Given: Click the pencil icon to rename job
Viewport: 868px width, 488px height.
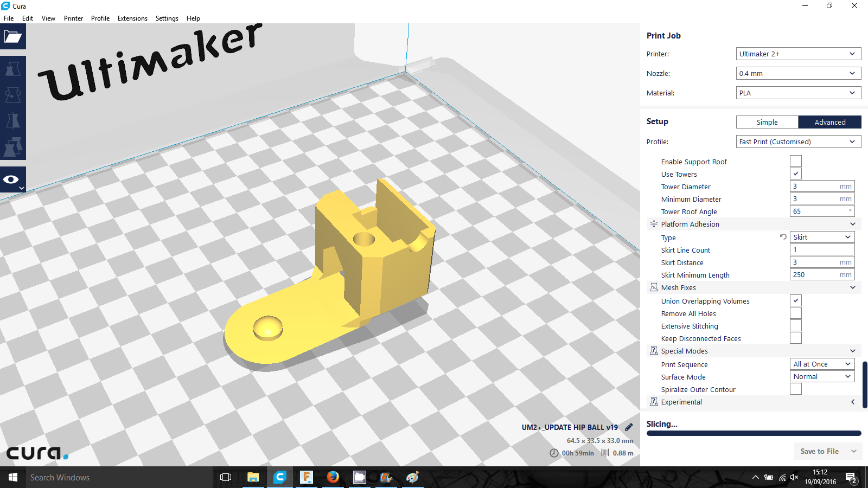Looking at the screenshot, I should (x=629, y=427).
